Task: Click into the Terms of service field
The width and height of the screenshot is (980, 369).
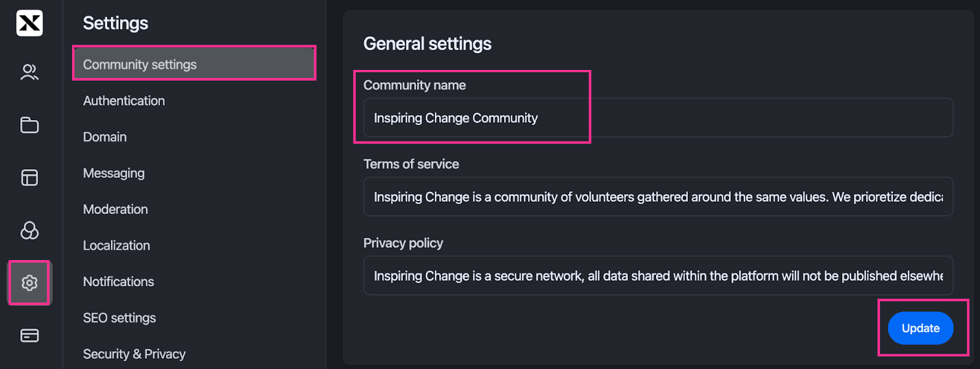Action: pyautogui.click(x=658, y=197)
